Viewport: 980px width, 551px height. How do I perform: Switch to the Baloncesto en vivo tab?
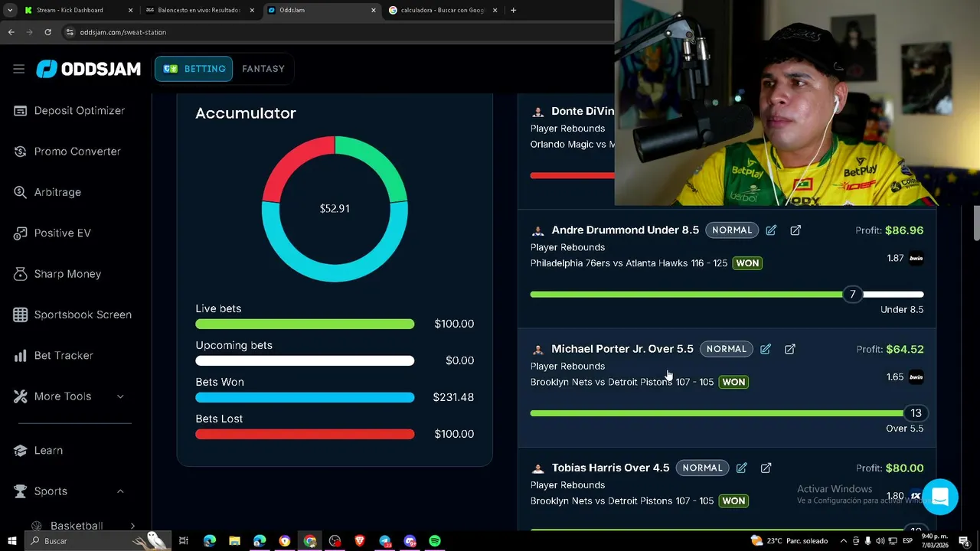(199, 10)
